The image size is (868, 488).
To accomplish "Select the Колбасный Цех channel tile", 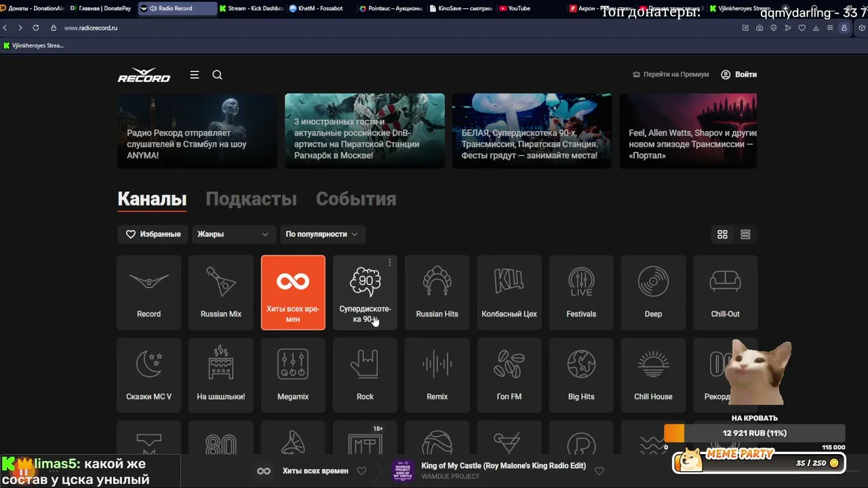I will point(509,292).
